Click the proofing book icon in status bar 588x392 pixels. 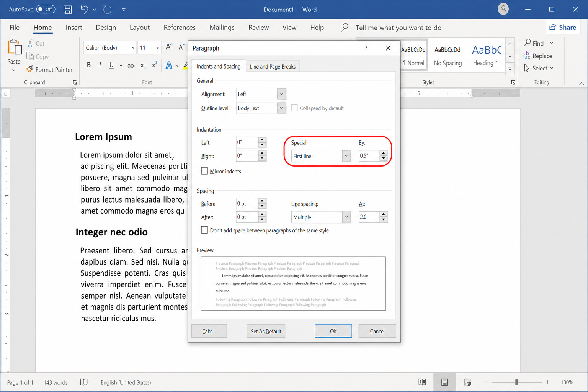(x=84, y=382)
